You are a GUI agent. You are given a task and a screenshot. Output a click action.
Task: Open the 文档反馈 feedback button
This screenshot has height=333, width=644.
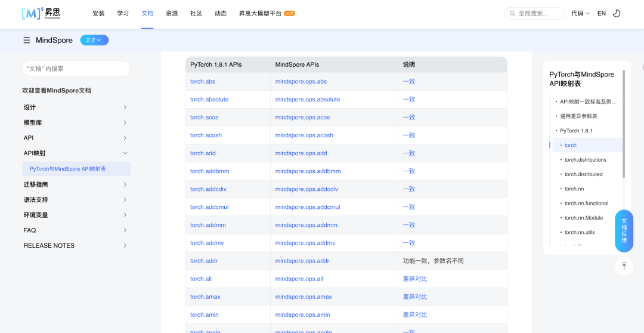[x=624, y=231]
